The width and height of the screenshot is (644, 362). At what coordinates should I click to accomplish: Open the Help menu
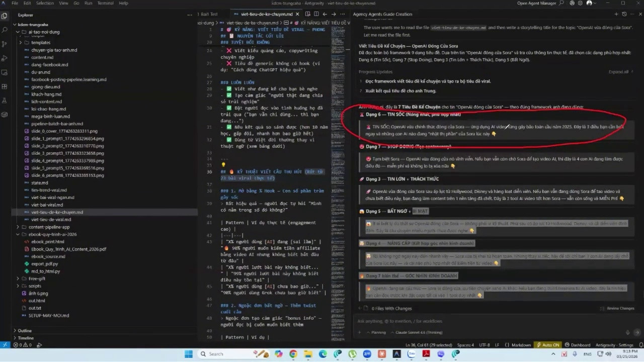(x=123, y=3)
